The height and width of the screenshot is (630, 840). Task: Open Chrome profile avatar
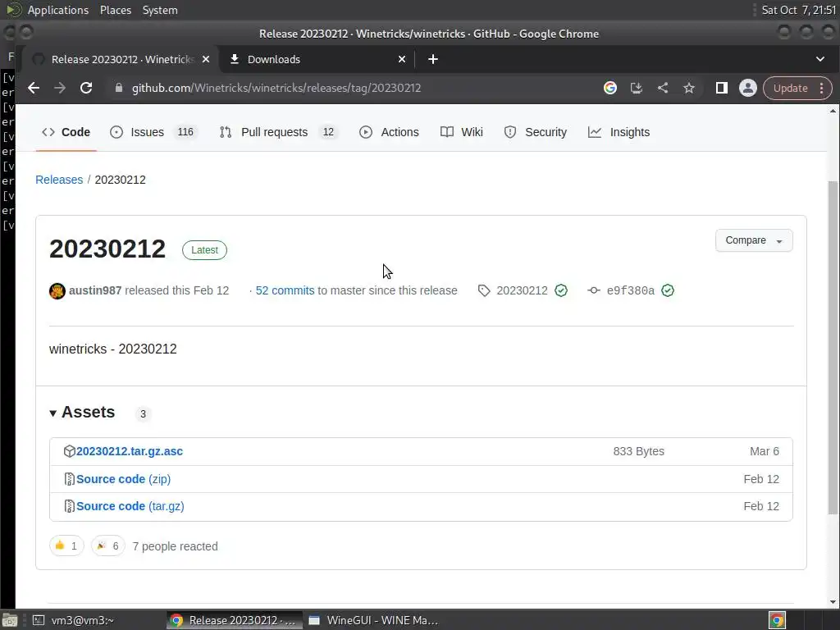click(748, 88)
